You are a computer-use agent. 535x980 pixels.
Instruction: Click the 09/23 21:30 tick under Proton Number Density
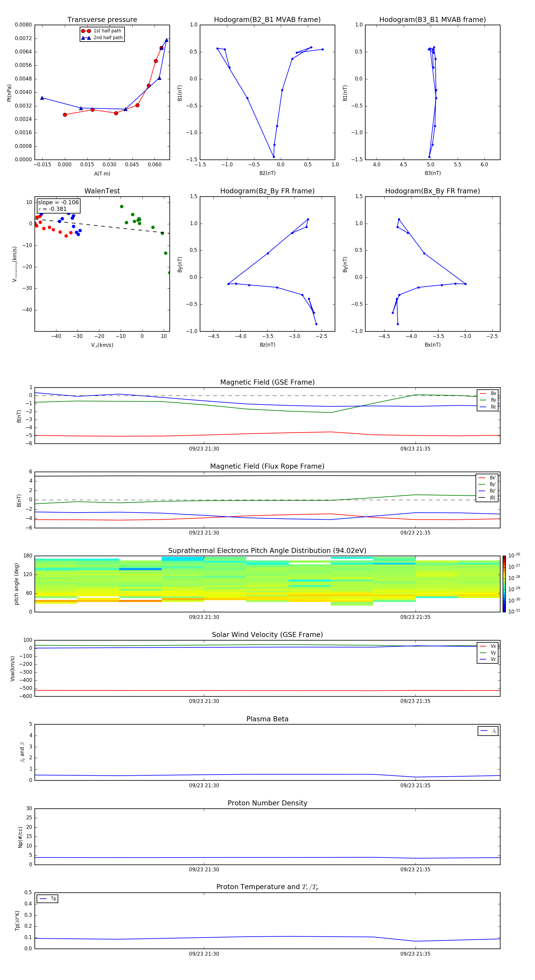204,870
